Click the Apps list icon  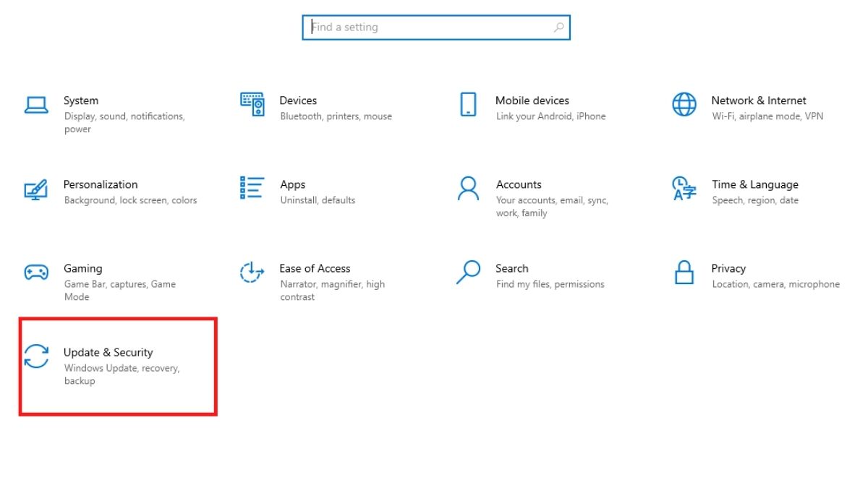252,188
